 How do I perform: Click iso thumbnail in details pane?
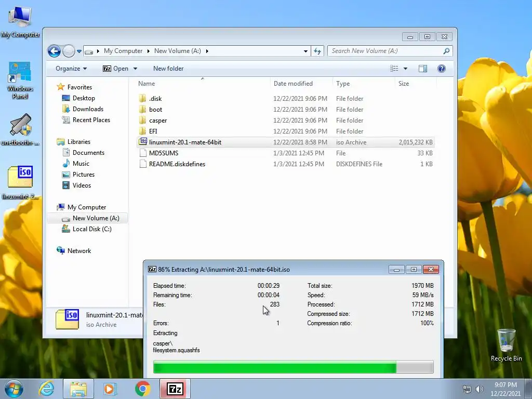pos(67,319)
